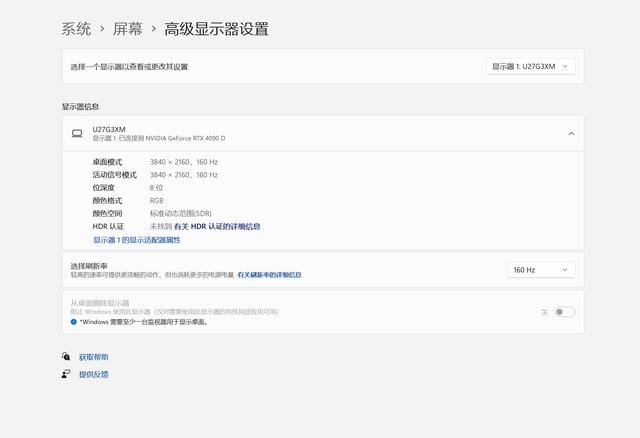Click the U27G3XM monitor name heading
The image size is (640, 438).
click(109, 129)
